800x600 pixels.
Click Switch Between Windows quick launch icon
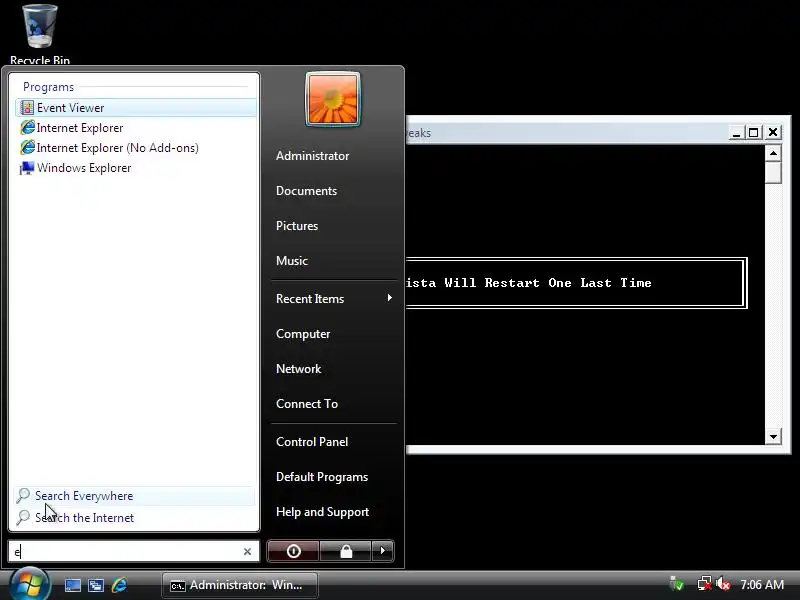95,585
